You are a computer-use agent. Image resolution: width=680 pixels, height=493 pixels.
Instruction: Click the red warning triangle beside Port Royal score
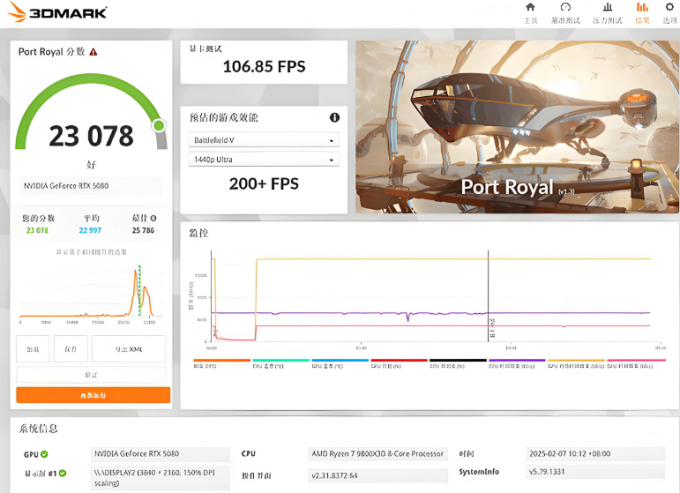tap(93, 52)
